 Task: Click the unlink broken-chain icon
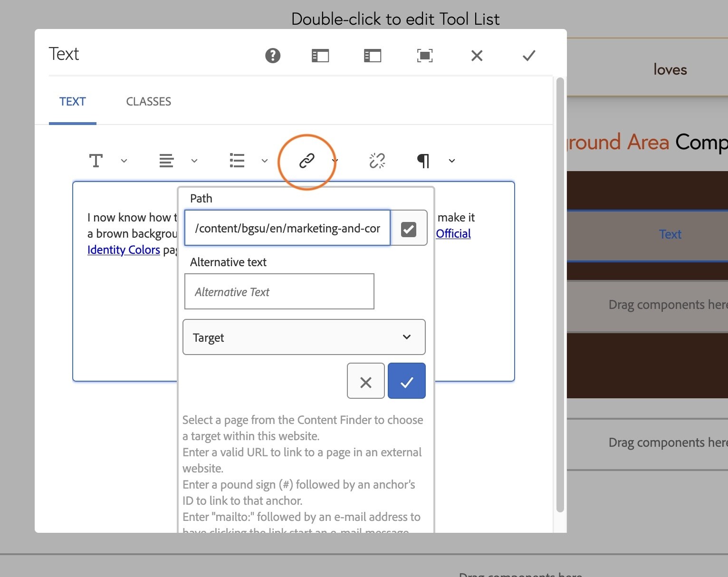click(377, 161)
